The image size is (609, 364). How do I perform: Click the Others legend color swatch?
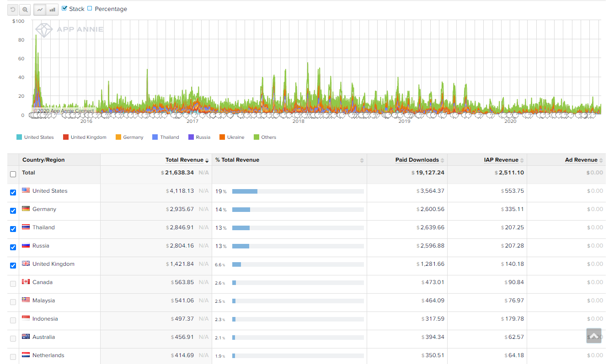256,137
